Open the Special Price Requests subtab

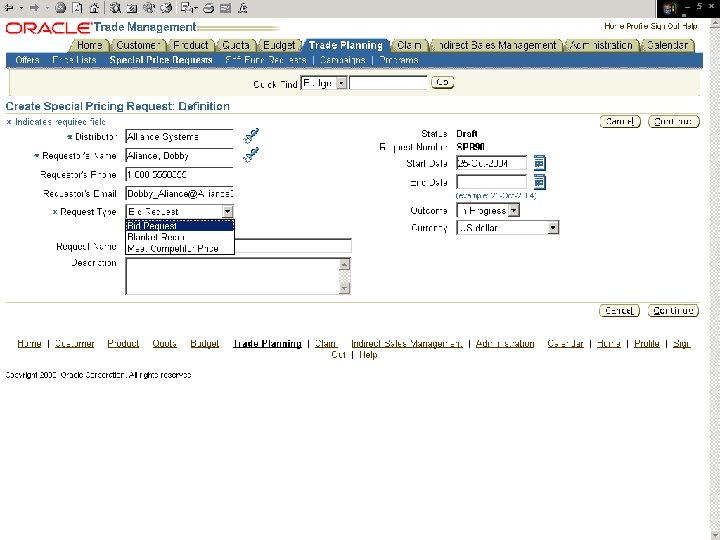tap(161, 60)
